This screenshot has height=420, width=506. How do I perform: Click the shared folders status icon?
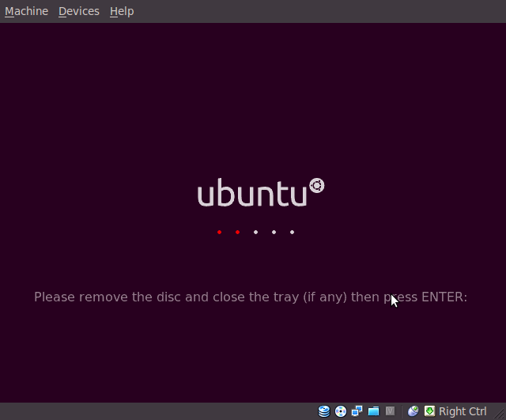(x=373, y=411)
